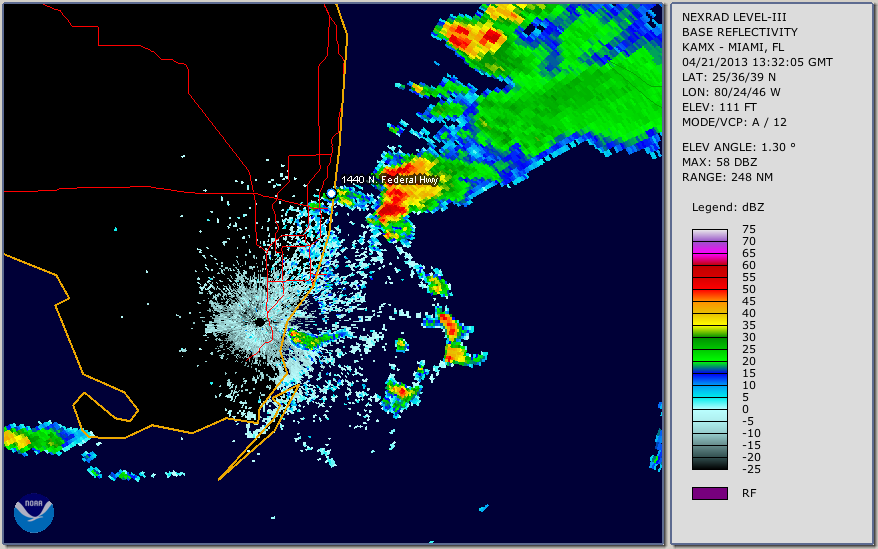Select the 'RANGE: 248 NM' text
Screen dimensions: 878x549
point(727,178)
